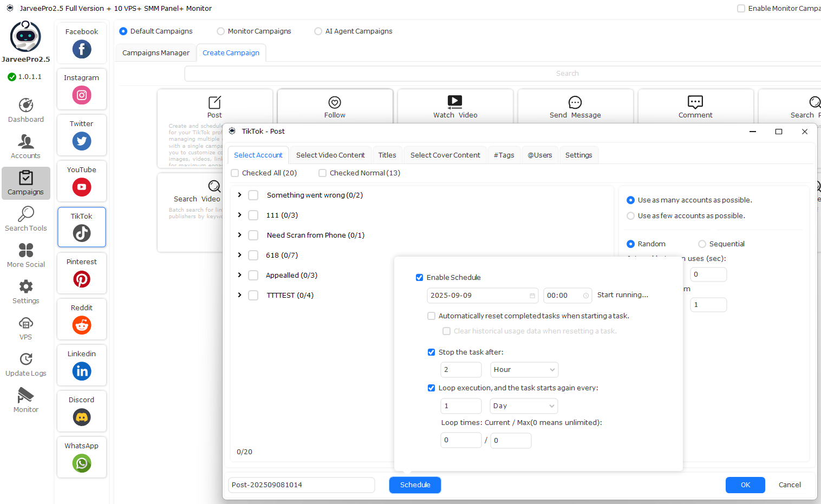Image resolution: width=821 pixels, height=504 pixels.
Task: Open the Day unit dropdown
Action: point(524,406)
